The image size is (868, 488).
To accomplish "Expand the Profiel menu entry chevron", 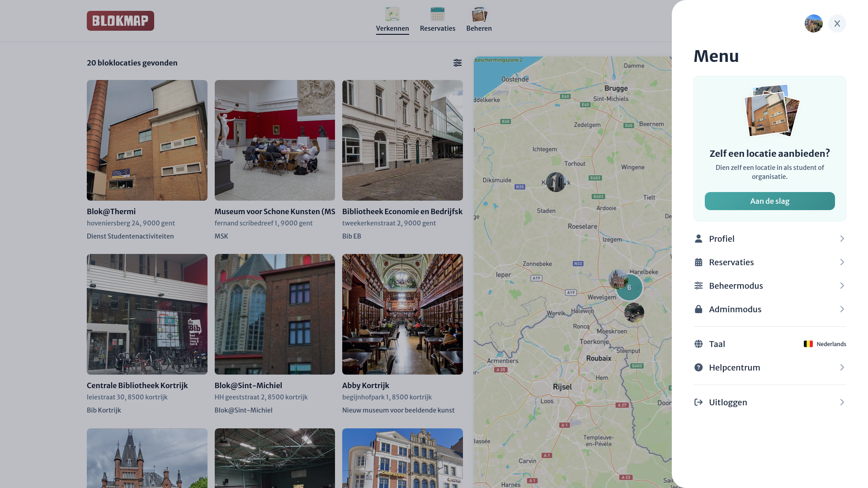I will [841, 238].
